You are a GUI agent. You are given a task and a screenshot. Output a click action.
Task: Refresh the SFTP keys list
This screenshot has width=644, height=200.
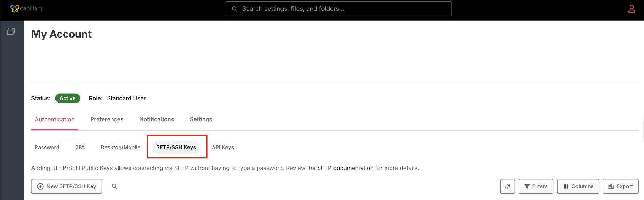pyautogui.click(x=508, y=186)
